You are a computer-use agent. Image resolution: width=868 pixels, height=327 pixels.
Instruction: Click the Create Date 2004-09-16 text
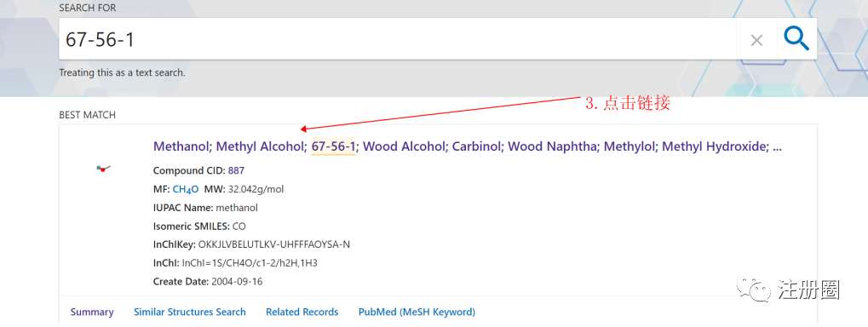pos(237,282)
